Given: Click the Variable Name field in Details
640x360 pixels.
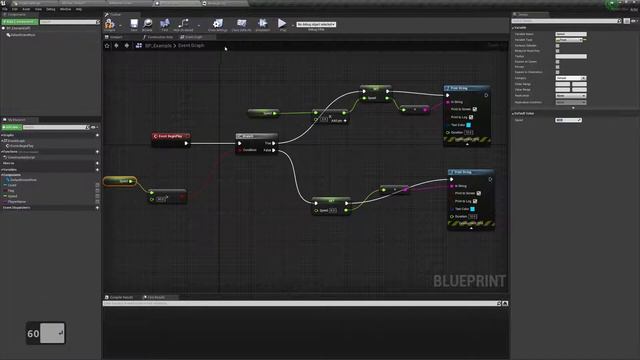Looking at the screenshot, I should (571, 34).
